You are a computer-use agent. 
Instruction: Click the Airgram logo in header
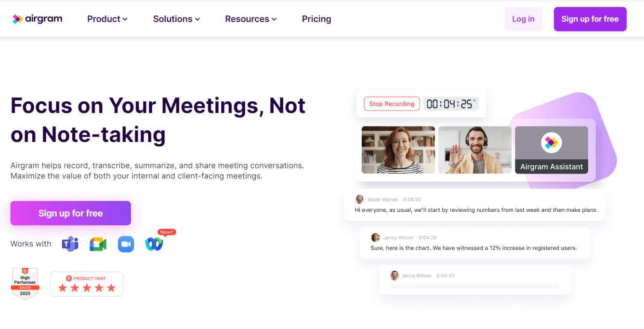point(38,19)
